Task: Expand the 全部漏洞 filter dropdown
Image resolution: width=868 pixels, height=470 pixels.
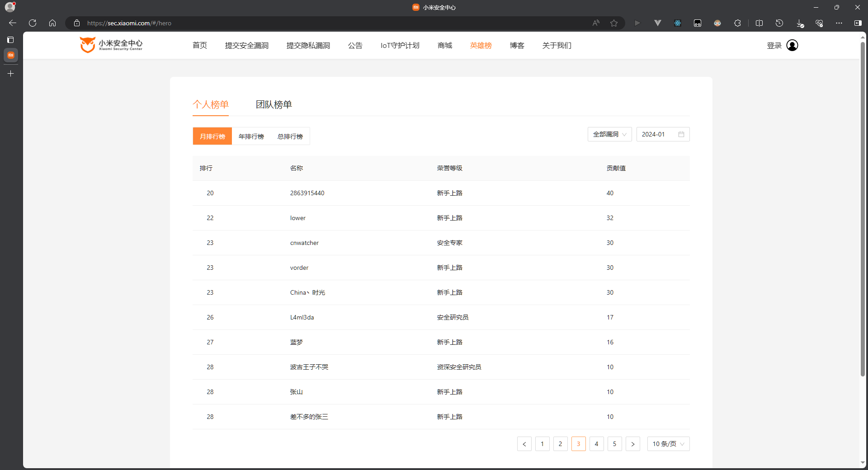Action: pos(610,134)
